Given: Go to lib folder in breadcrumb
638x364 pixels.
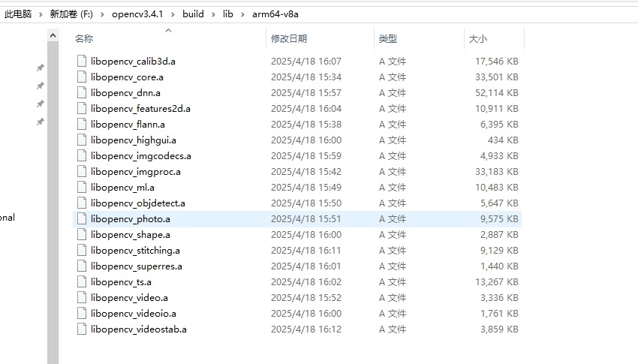Looking at the screenshot, I should coord(228,14).
